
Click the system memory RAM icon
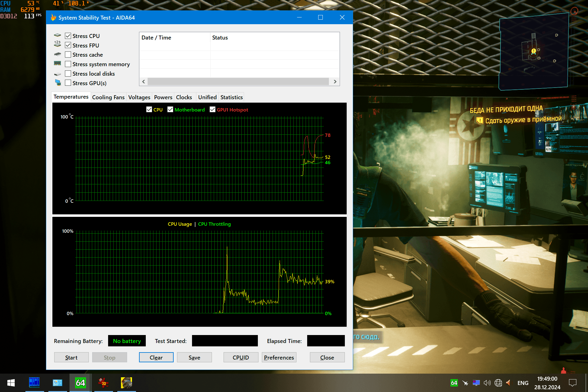coord(57,63)
